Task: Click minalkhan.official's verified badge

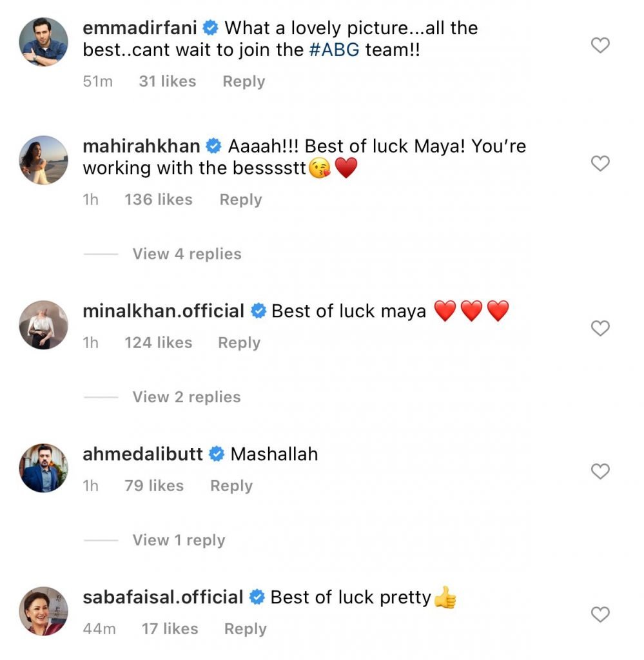Action: click(259, 311)
